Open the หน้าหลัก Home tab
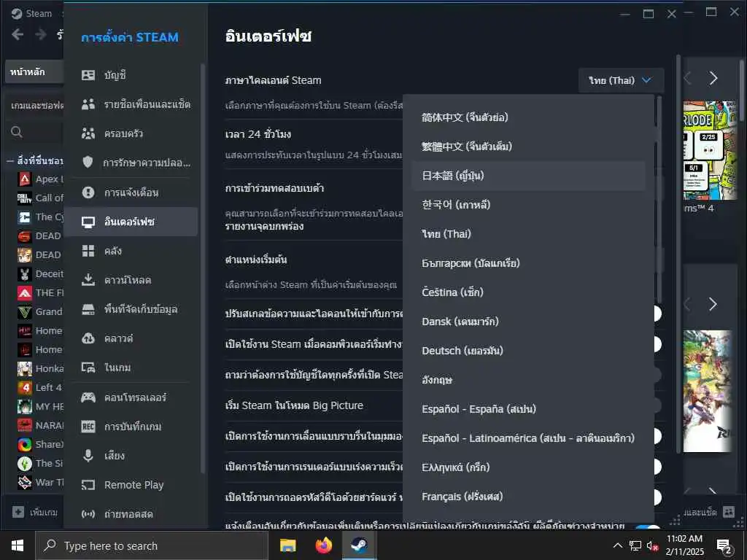Viewport: 747px width, 560px height. pyautogui.click(x=34, y=72)
